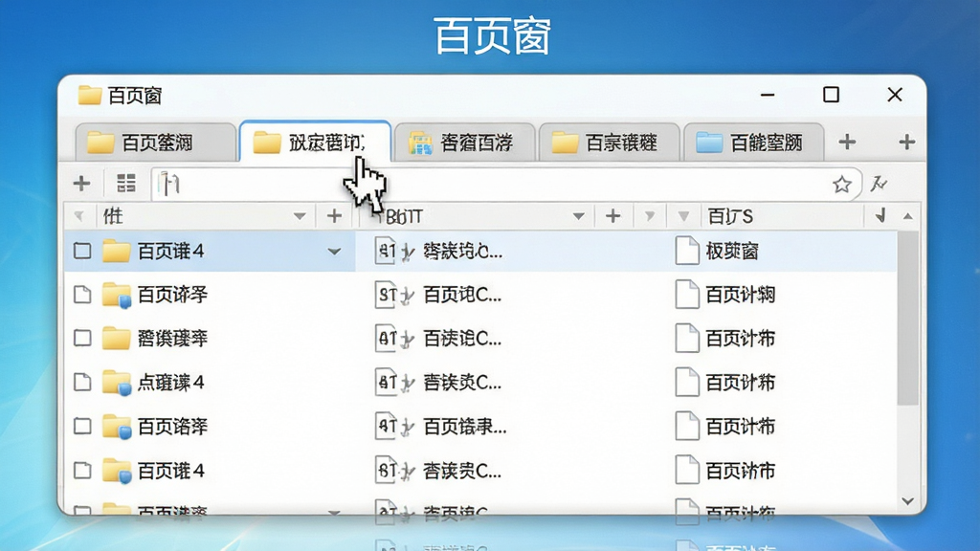Click the funnel icon immediately left of the 百汀S header

(x=683, y=217)
